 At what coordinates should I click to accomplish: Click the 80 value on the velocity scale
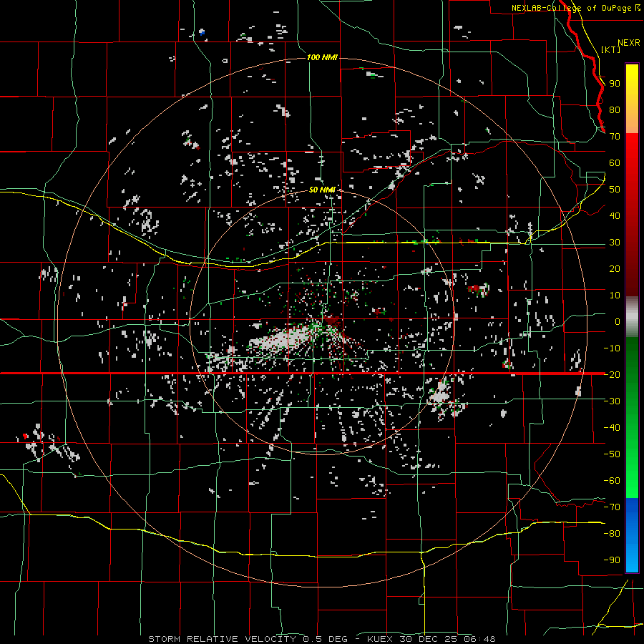point(615,110)
